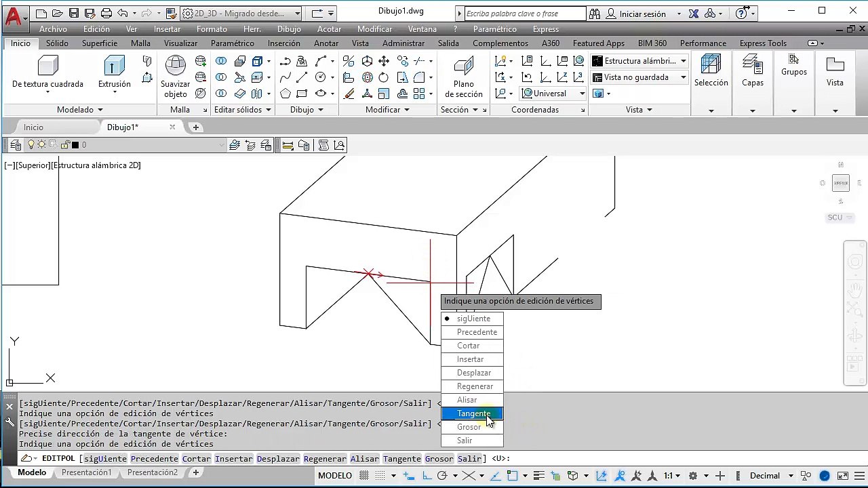Screen dimensions: 868x488
Task: Open the Universal UCS dropdown
Action: 553,94
